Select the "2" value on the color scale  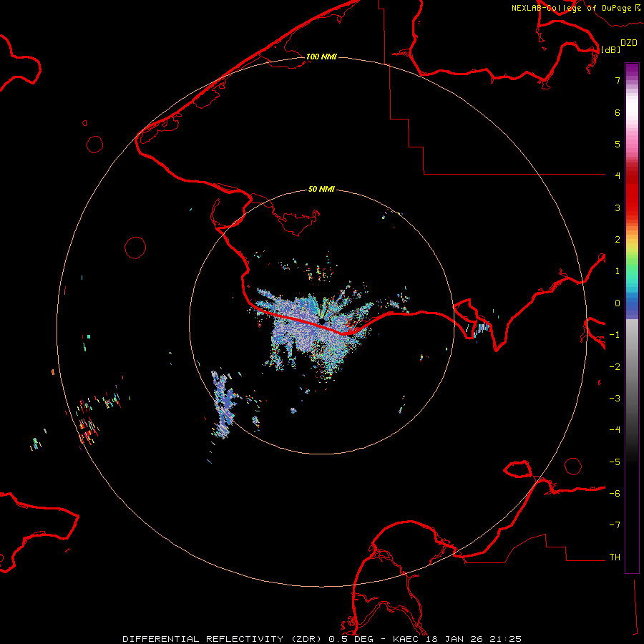(618, 240)
